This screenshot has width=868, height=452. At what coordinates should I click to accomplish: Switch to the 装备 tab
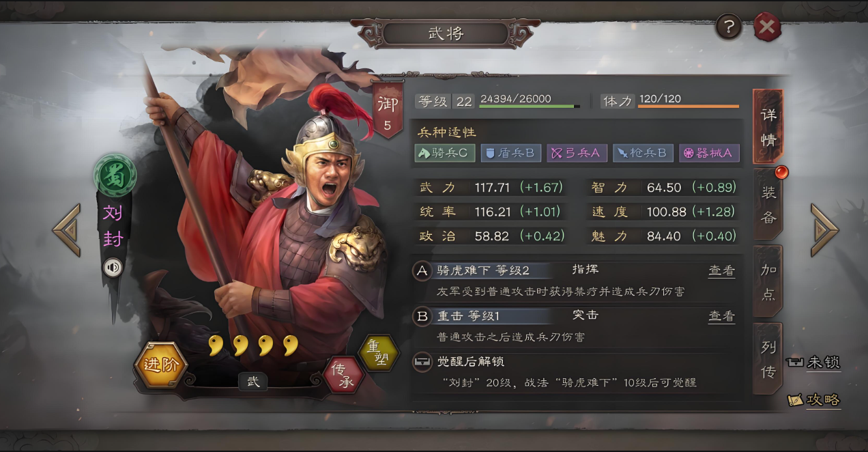pos(768,204)
